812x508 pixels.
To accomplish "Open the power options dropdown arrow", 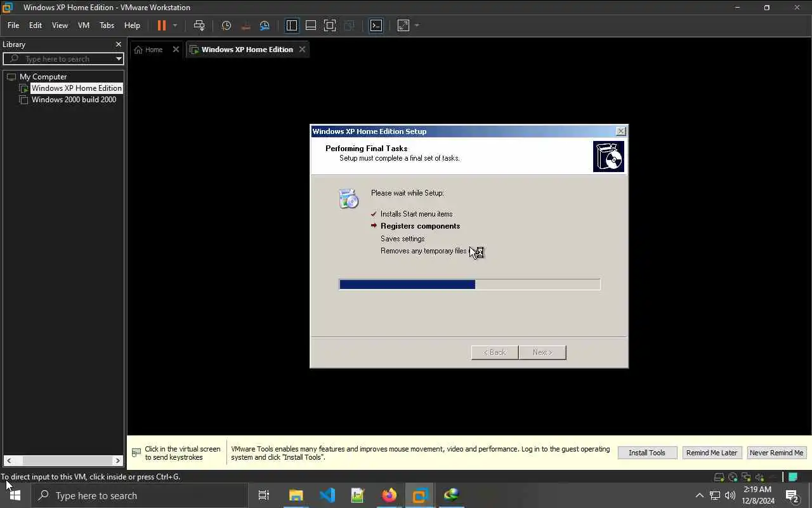I will coord(175,25).
